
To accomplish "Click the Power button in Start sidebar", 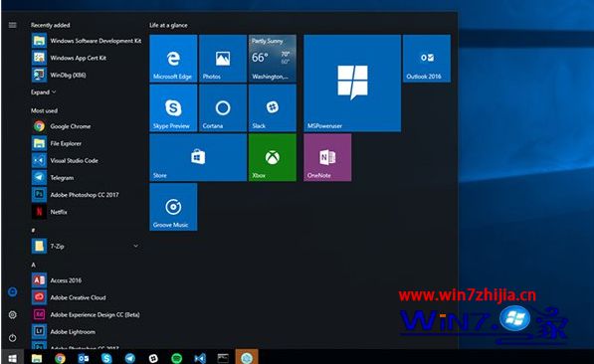I will (13, 338).
